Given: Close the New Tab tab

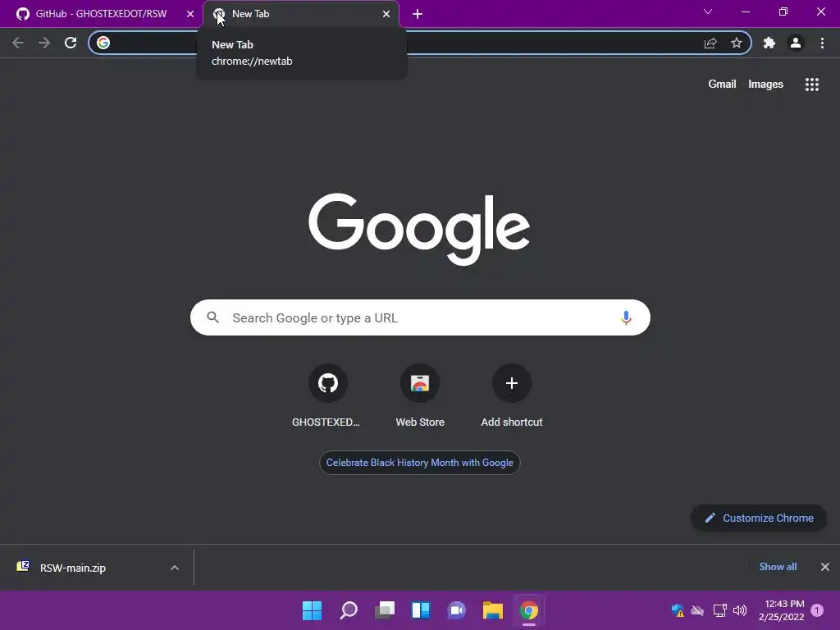Looking at the screenshot, I should click(x=386, y=14).
